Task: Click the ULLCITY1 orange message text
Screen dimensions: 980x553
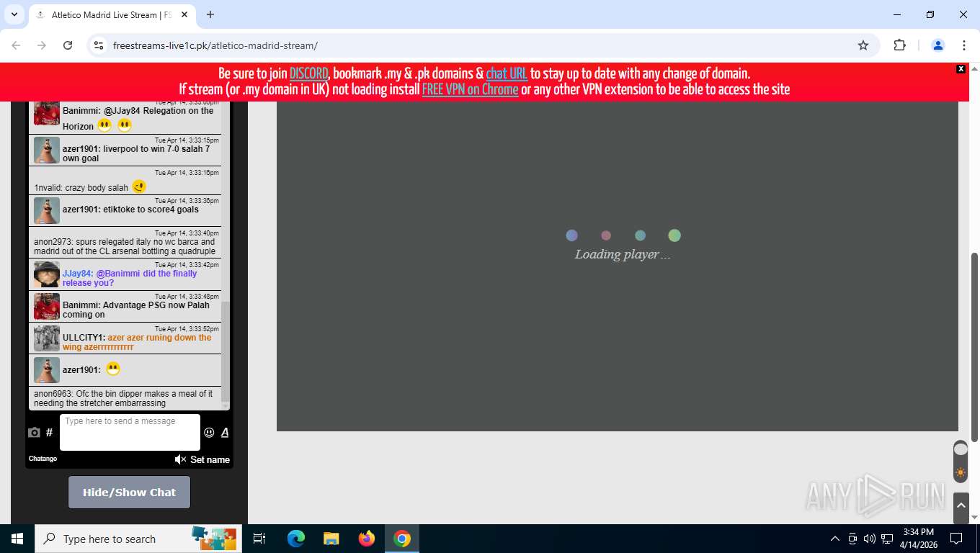Action: [137, 342]
